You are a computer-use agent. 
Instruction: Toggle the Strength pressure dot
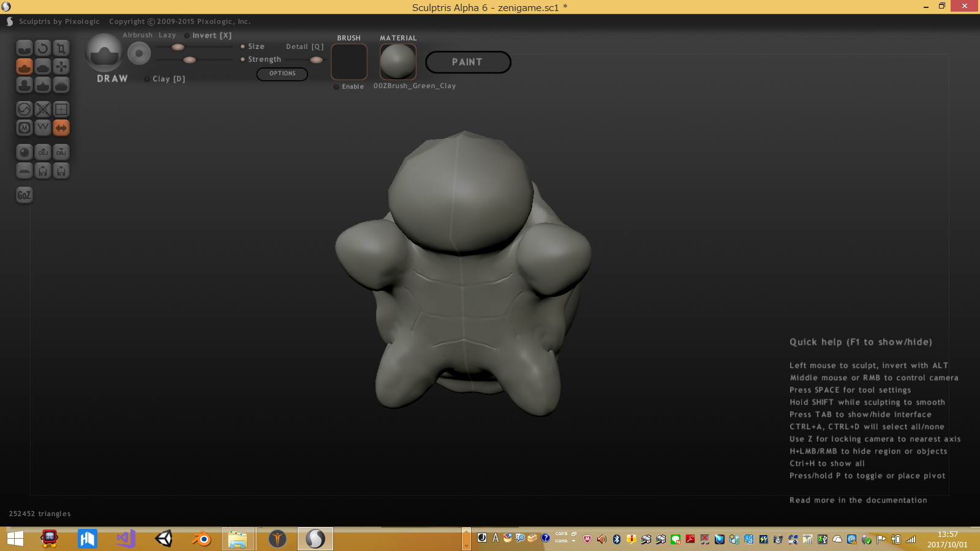point(243,59)
